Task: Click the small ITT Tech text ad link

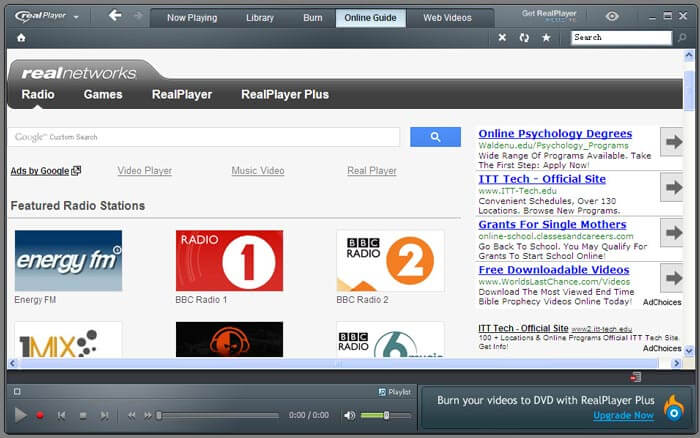Action: point(523,328)
